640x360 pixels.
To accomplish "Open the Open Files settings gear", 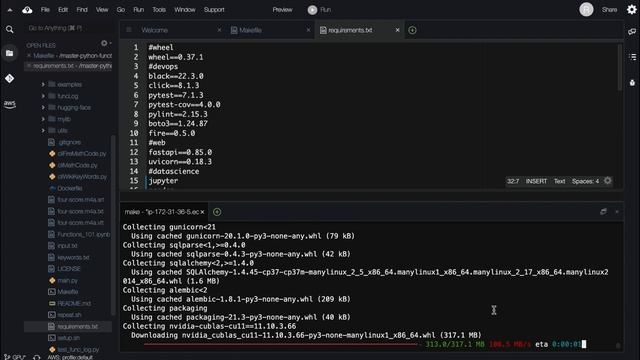I will point(104,43).
